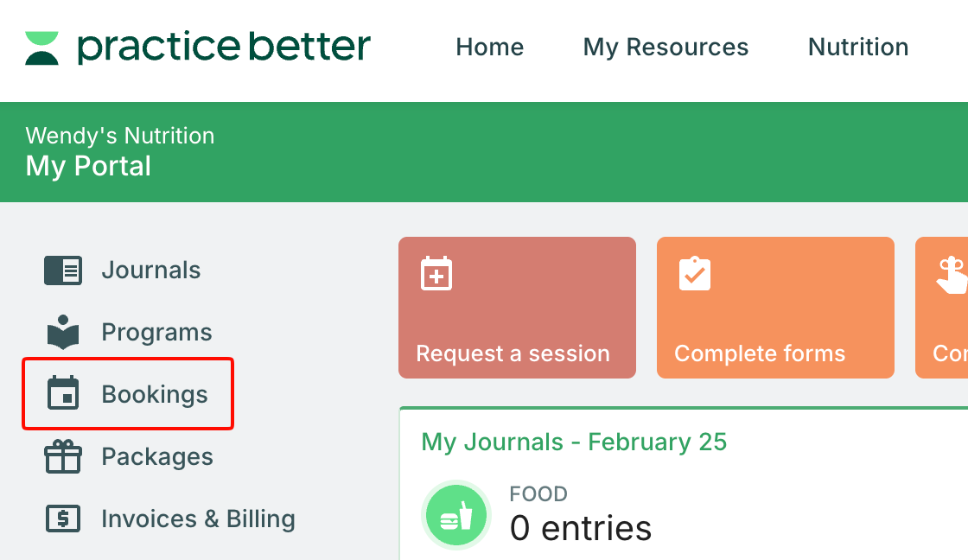968x560 pixels.
Task: Click the Packages gift box icon
Action: coord(63,456)
